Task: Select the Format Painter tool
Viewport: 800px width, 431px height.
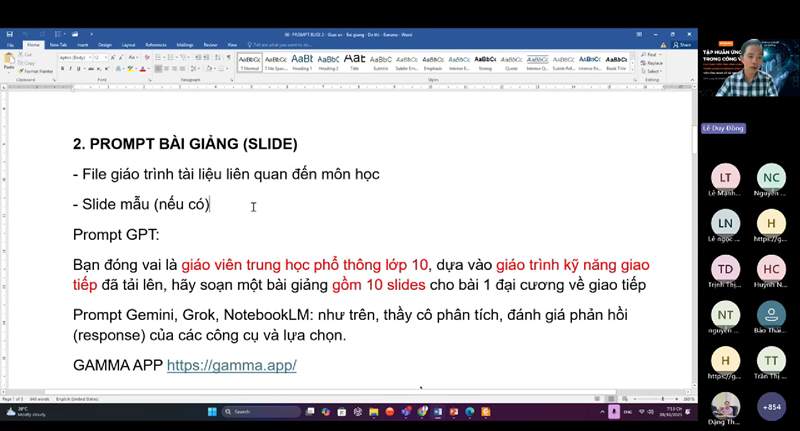Action: [37, 71]
